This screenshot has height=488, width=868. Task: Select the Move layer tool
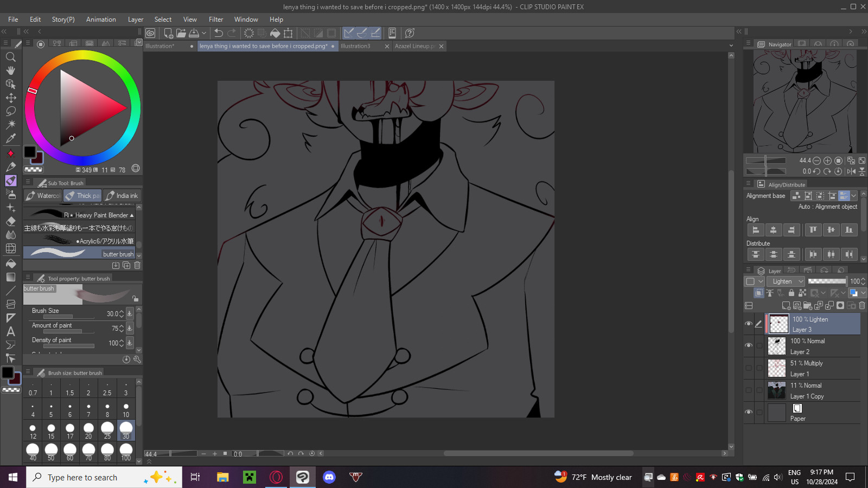tap(10, 98)
